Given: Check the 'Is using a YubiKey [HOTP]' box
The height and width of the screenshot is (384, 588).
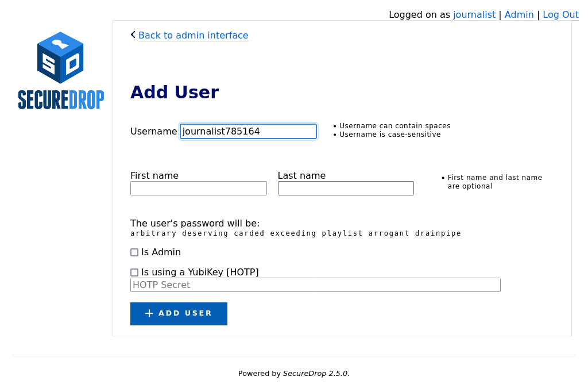Looking at the screenshot, I should pyautogui.click(x=134, y=272).
